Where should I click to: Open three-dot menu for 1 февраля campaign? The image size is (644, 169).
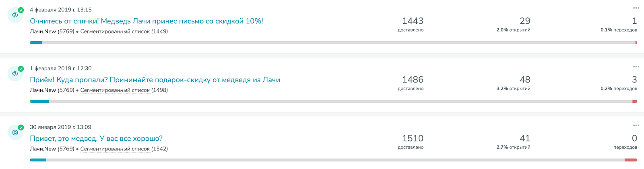coord(636,67)
